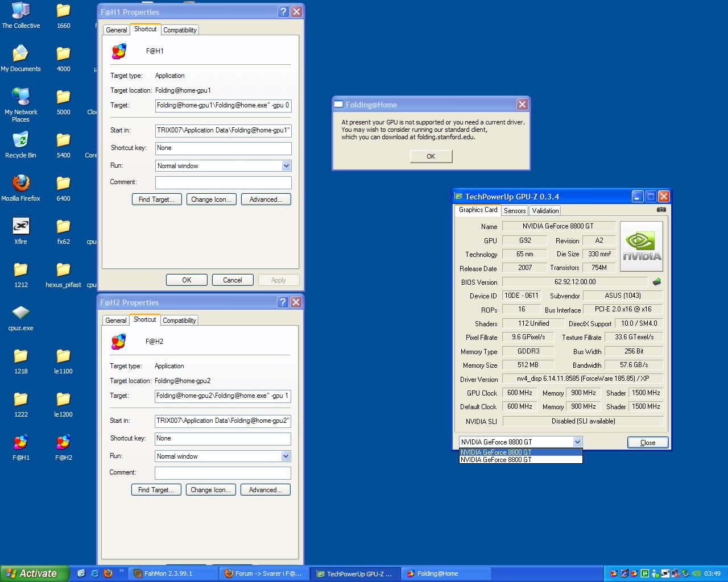Viewport: 728px width, 582px height.
Task: Click Driver Version value in GPU-Z
Action: pyautogui.click(x=583, y=379)
